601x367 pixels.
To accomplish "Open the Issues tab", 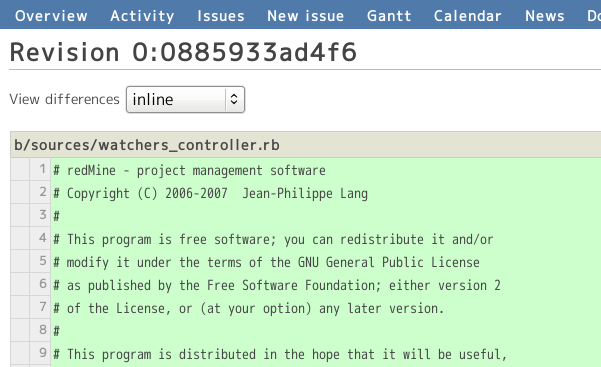I will click(221, 16).
